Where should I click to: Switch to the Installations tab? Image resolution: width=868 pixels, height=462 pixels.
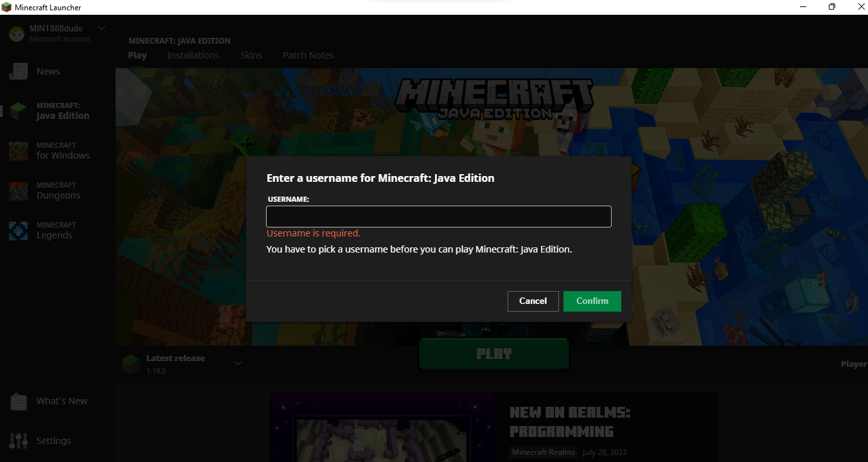tap(193, 55)
